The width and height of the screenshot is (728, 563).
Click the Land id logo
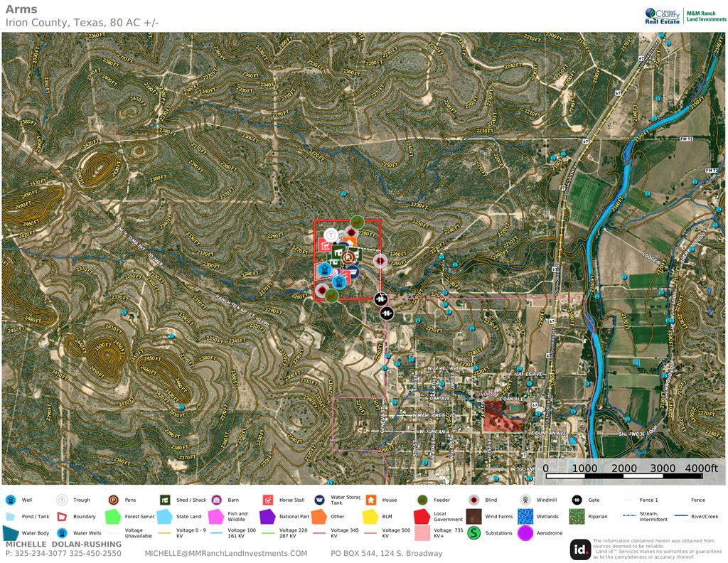pos(580,549)
